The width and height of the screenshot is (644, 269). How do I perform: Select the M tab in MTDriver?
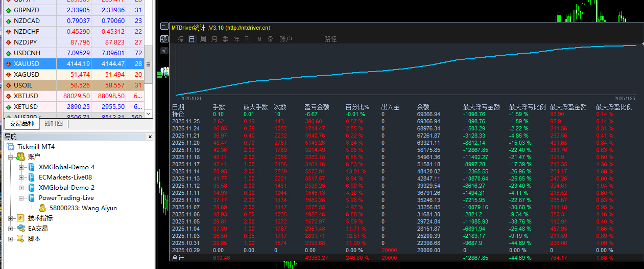coord(259,39)
